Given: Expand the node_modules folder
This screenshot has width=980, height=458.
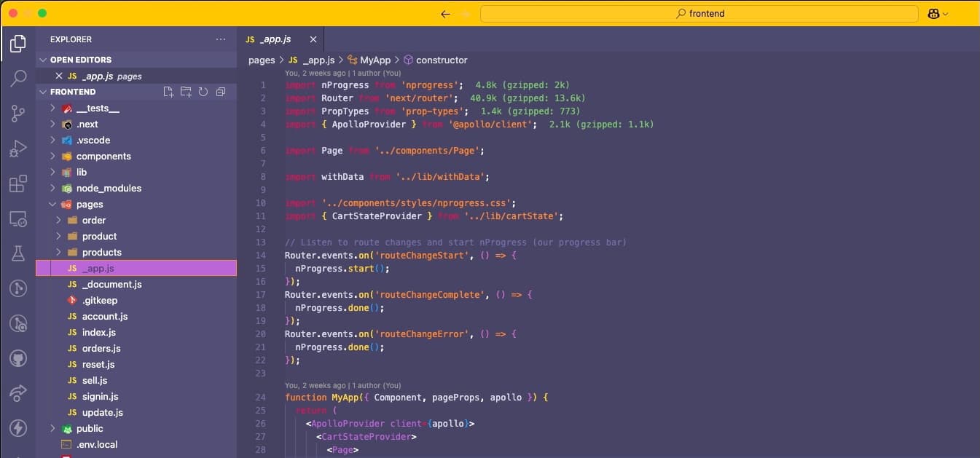Looking at the screenshot, I should click(x=52, y=188).
